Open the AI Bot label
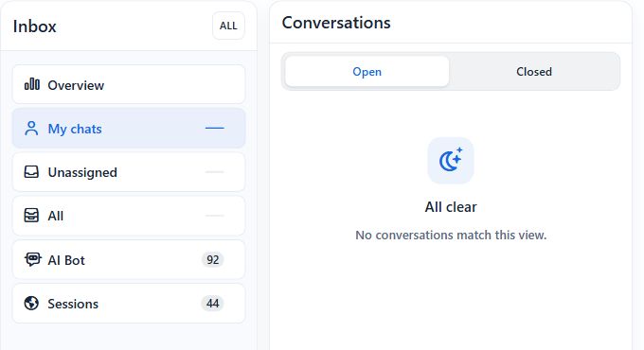The image size is (644, 350). [66, 260]
